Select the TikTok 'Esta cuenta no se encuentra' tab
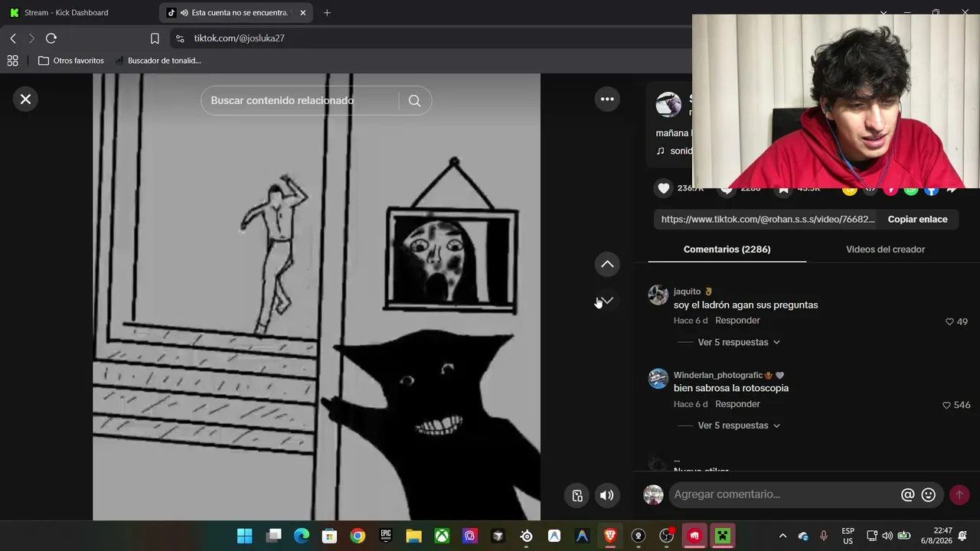980x551 pixels. [x=234, y=13]
